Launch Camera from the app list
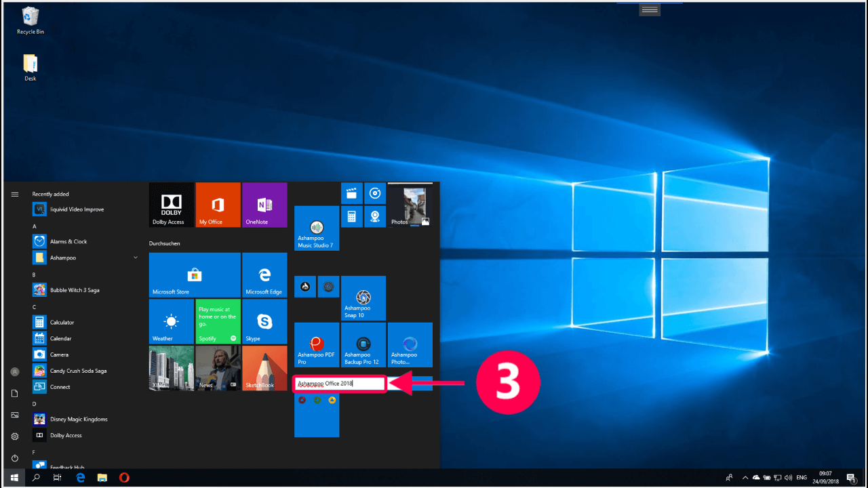Viewport: 868px width, 488px height. 85,354
